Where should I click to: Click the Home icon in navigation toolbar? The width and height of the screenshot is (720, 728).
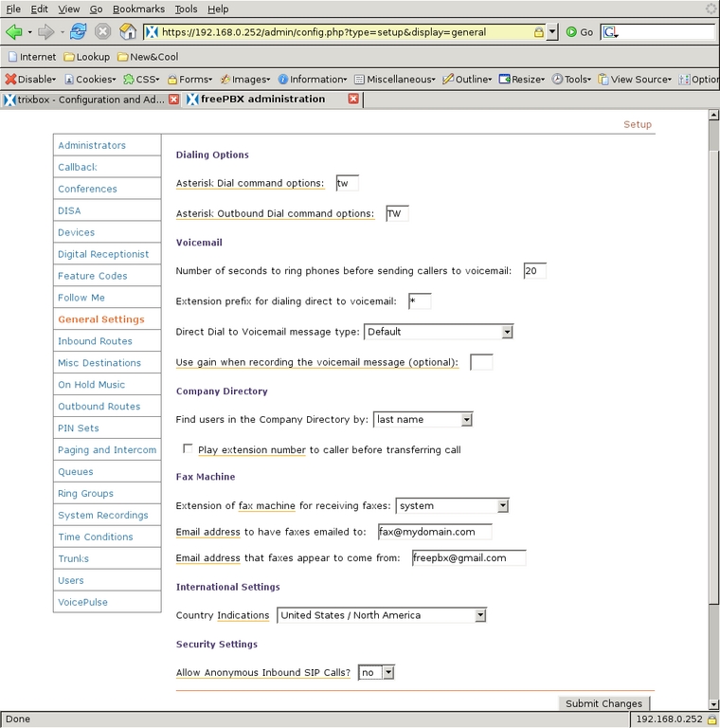[127, 31]
